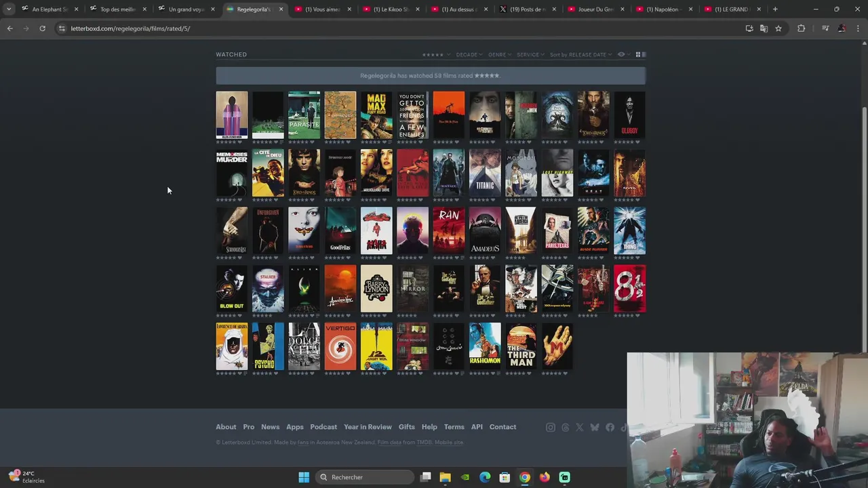The image size is (868, 488).
Task: Open the Gifts footer link
Action: point(407,427)
